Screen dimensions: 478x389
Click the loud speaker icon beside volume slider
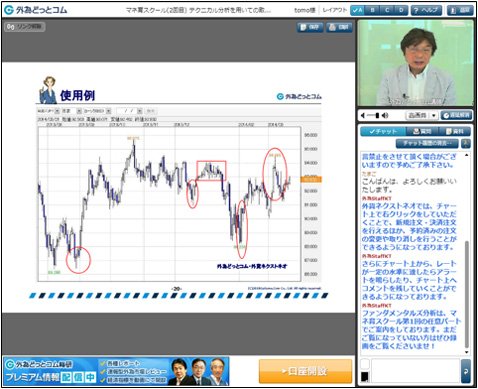click(385, 115)
